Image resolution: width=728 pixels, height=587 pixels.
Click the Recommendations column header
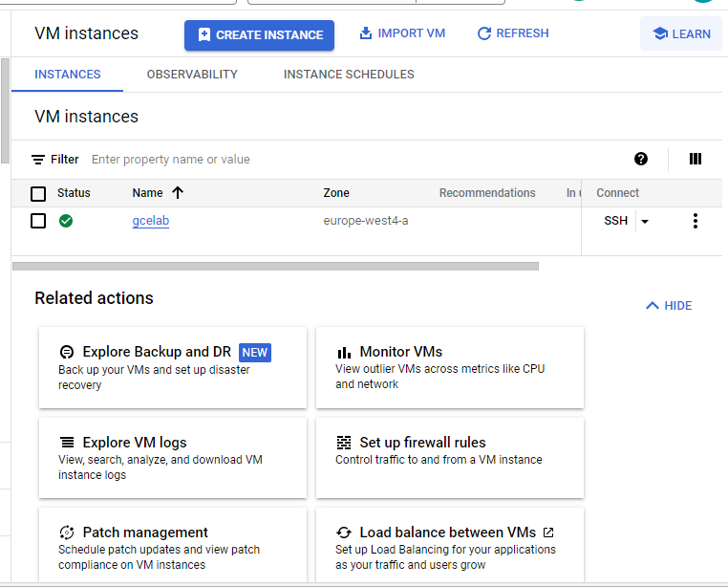[487, 193]
